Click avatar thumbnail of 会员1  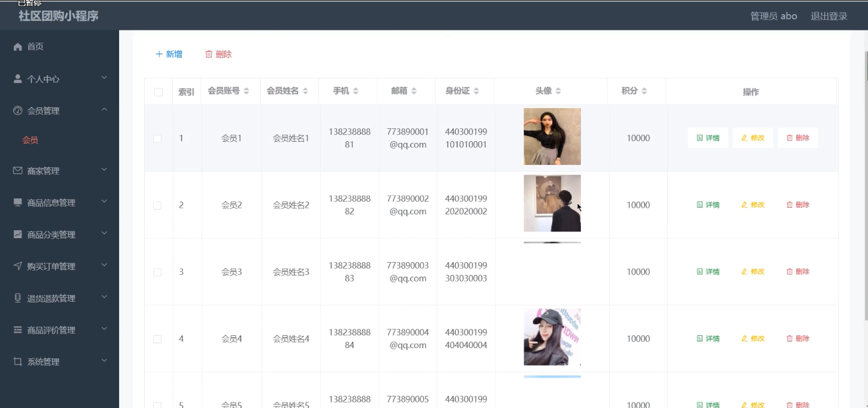coord(552,137)
